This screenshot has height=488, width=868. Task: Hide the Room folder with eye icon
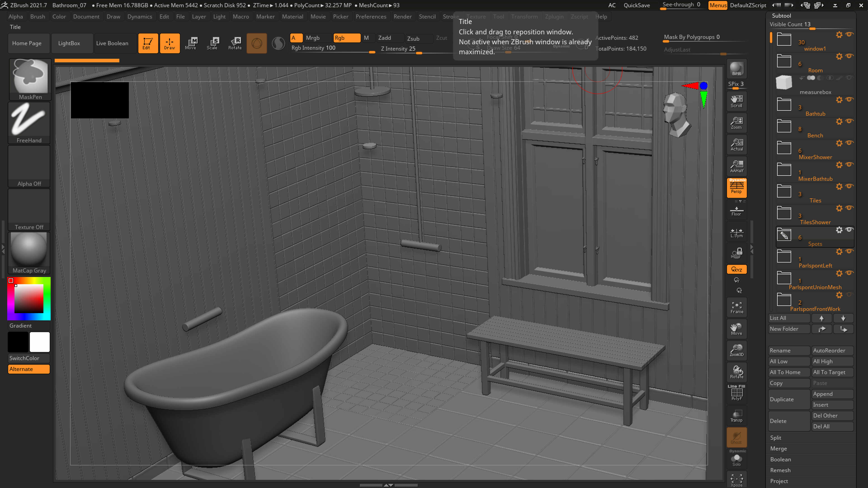(849, 56)
